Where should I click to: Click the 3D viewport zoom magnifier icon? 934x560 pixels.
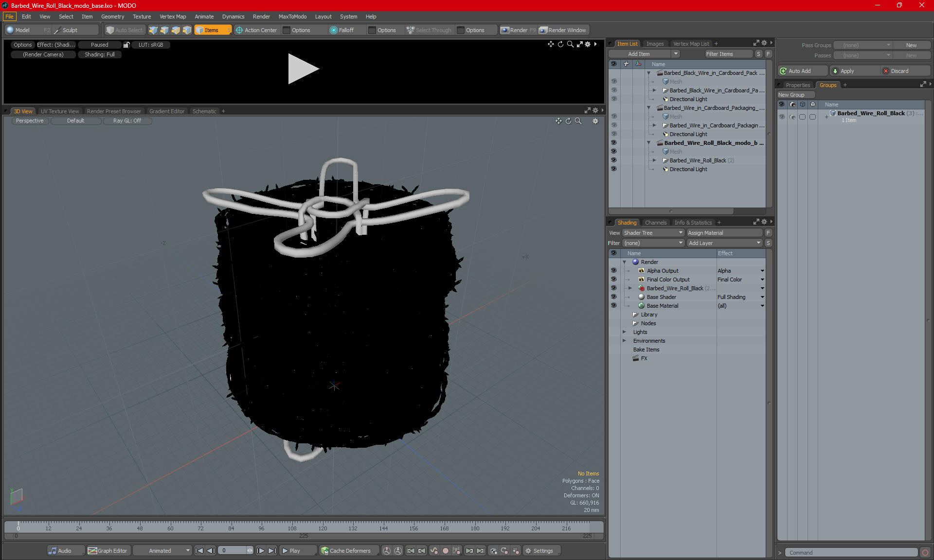point(578,121)
